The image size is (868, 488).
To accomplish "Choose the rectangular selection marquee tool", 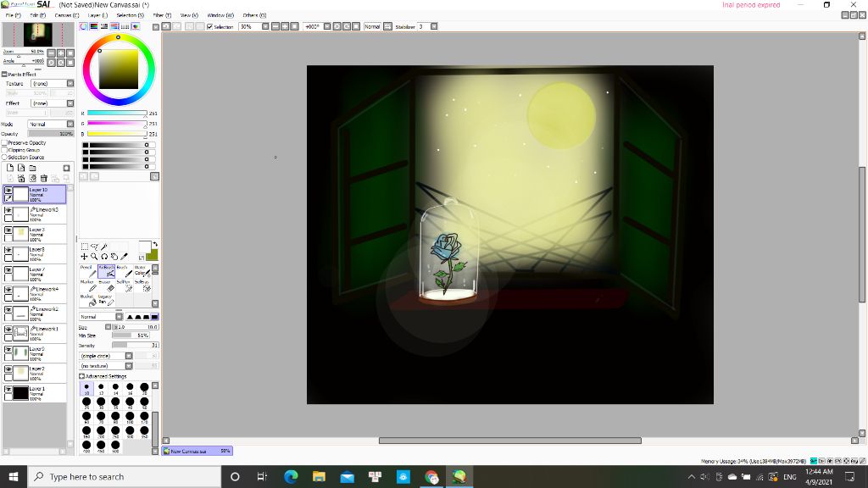I will pyautogui.click(x=84, y=247).
